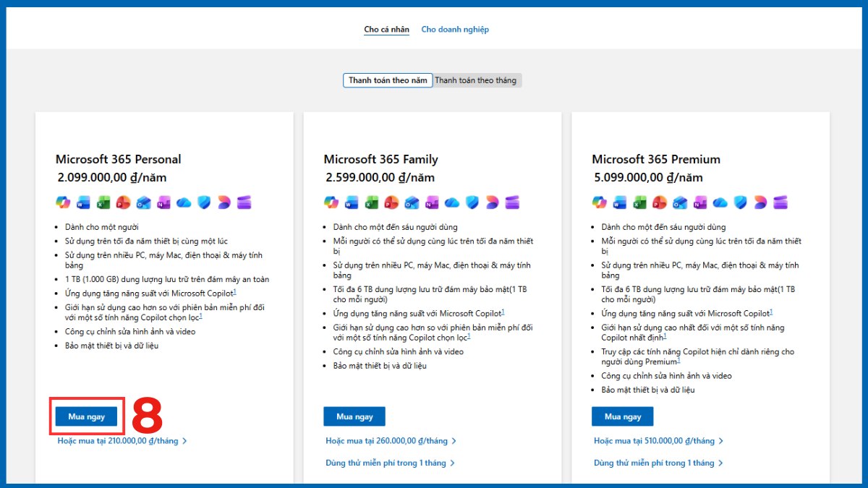Click the Copilot icon under Microsoft 365 Personal
Screen dimensions: 868x488
[x=63, y=202]
